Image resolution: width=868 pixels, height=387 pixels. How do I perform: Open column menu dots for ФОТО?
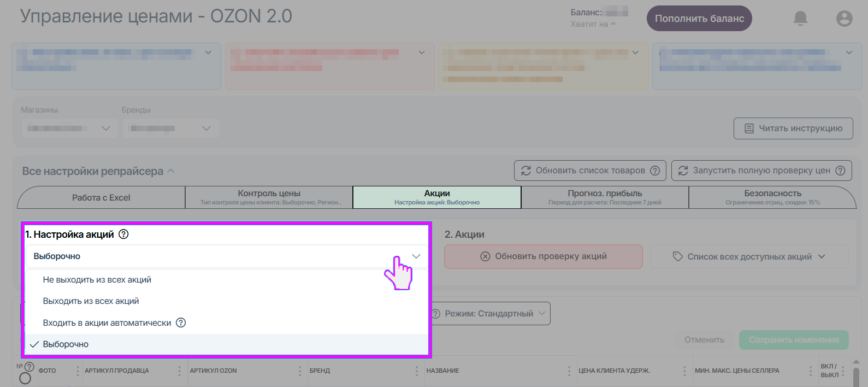[x=78, y=371]
